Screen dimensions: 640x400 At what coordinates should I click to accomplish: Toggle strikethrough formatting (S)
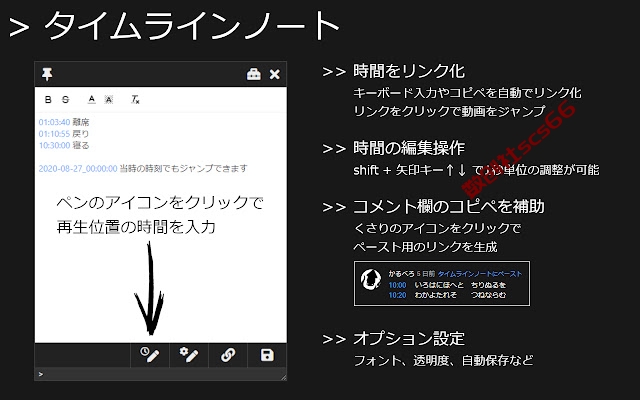tap(65, 99)
